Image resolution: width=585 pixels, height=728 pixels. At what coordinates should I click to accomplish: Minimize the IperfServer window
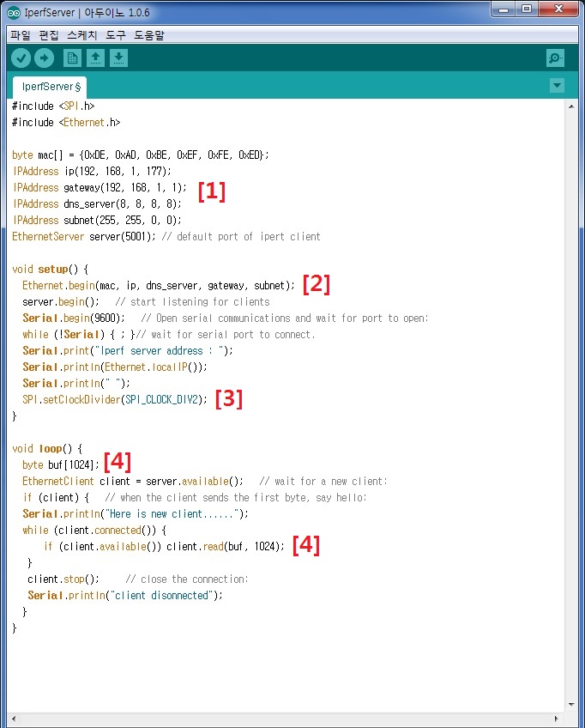[504, 9]
